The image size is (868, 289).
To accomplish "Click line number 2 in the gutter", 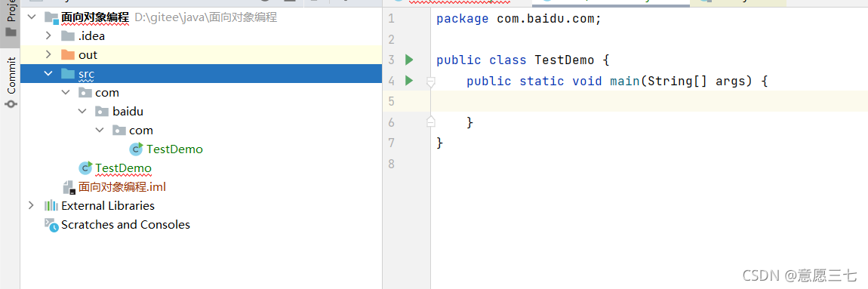I will click(392, 39).
